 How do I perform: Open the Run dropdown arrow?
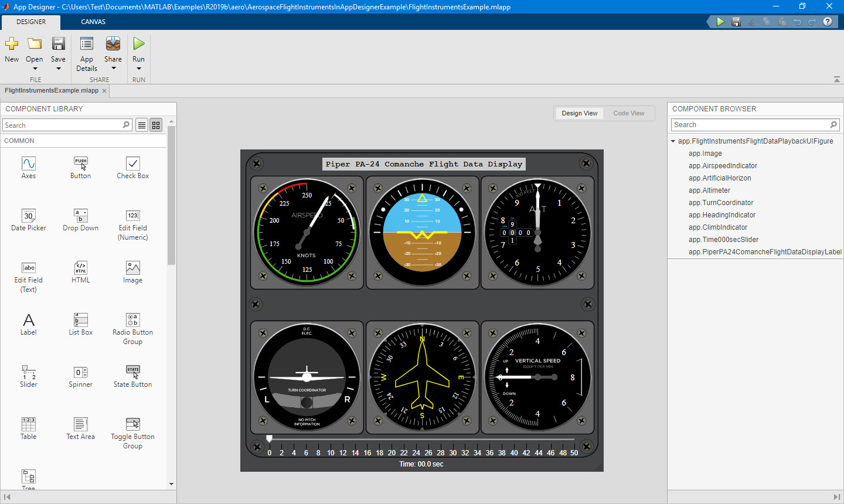tap(138, 69)
